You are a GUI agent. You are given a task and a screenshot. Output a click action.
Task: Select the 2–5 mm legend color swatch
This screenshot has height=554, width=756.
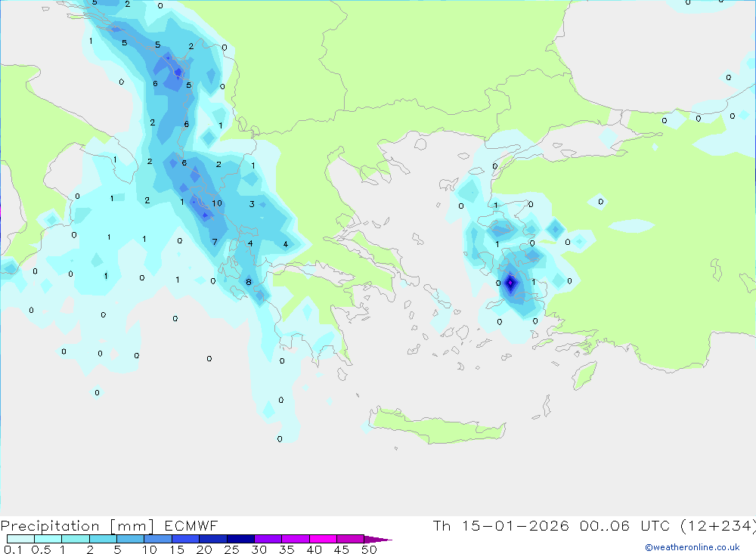pos(103,539)
